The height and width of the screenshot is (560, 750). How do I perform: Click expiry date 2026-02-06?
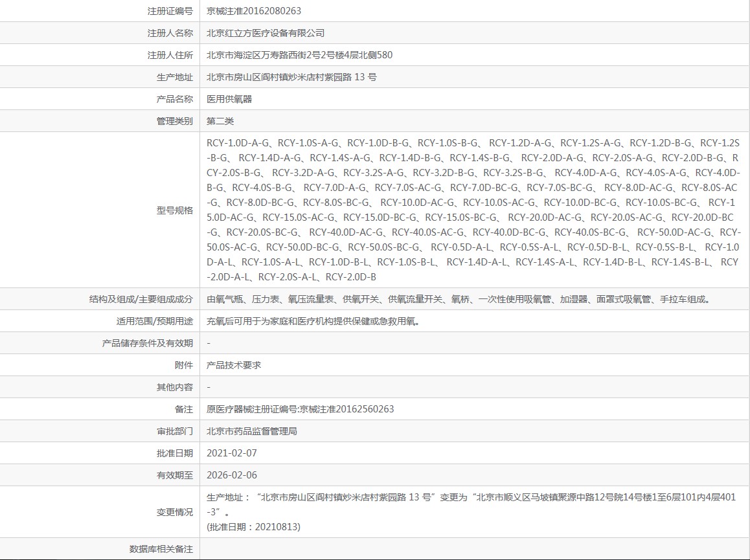[x=231, y=475]
